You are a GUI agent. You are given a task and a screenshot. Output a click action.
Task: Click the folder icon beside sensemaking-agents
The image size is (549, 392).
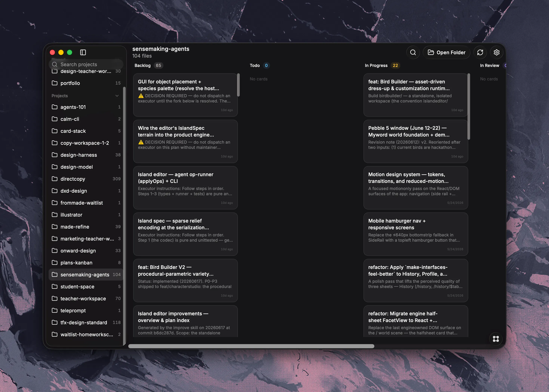click(55, 274)
